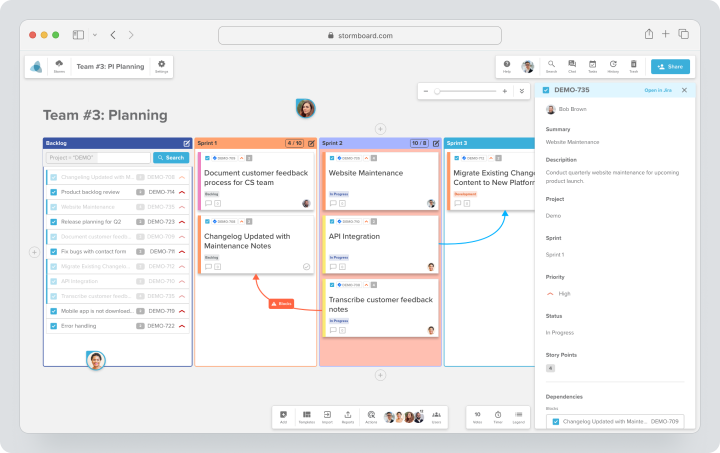
Task: Open the Reports export icon
Action: coord(348,417)
